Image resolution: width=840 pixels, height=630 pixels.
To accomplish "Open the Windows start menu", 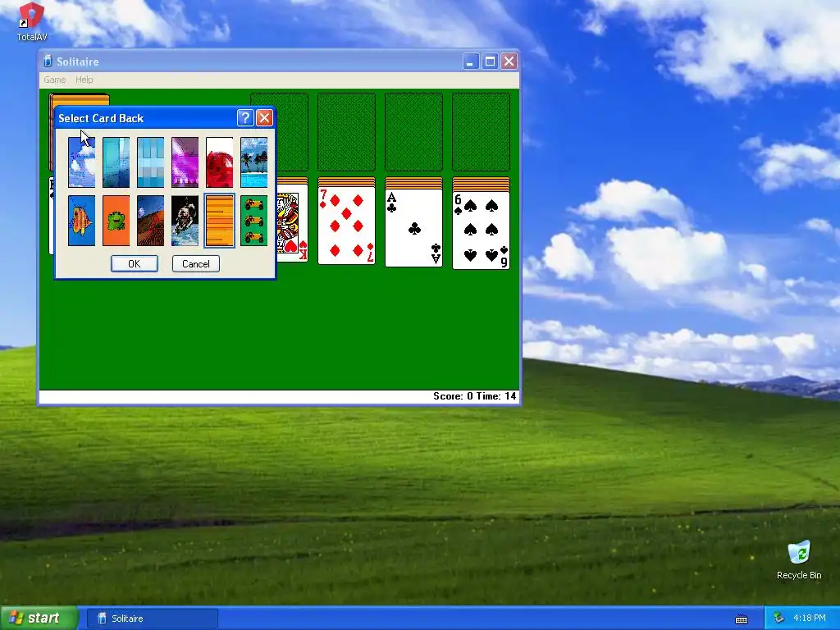I will (x=39, y=619).
